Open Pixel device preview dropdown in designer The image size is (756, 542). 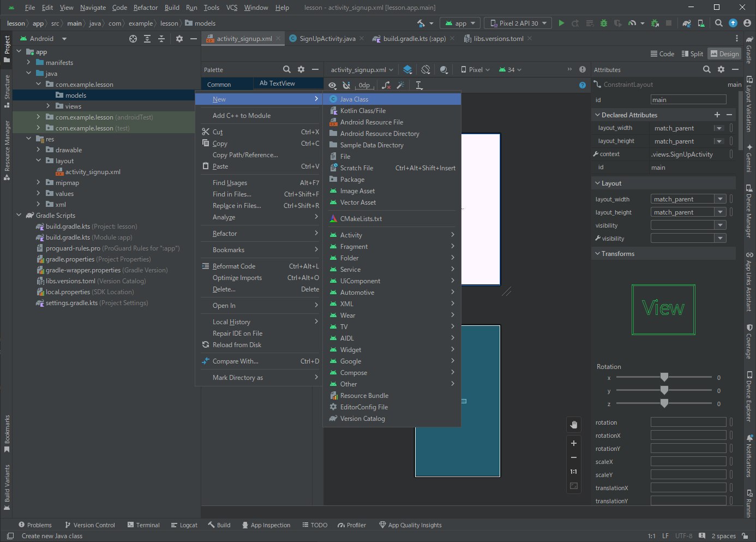pyautogui.click(x=475, y=69)
